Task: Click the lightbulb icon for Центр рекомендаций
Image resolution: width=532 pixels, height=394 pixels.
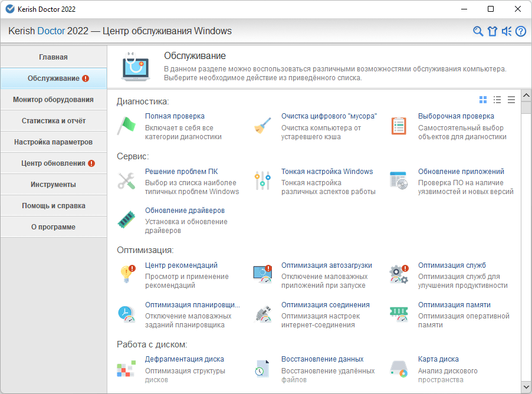Action: tap(127, 274)
